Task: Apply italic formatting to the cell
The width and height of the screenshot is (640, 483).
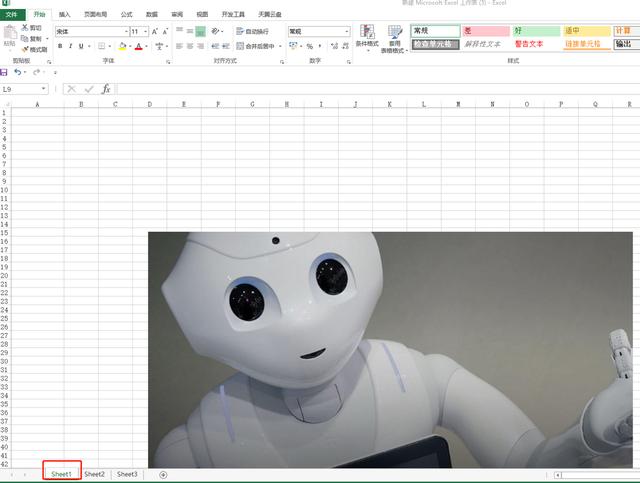Action: click(71, 46)
